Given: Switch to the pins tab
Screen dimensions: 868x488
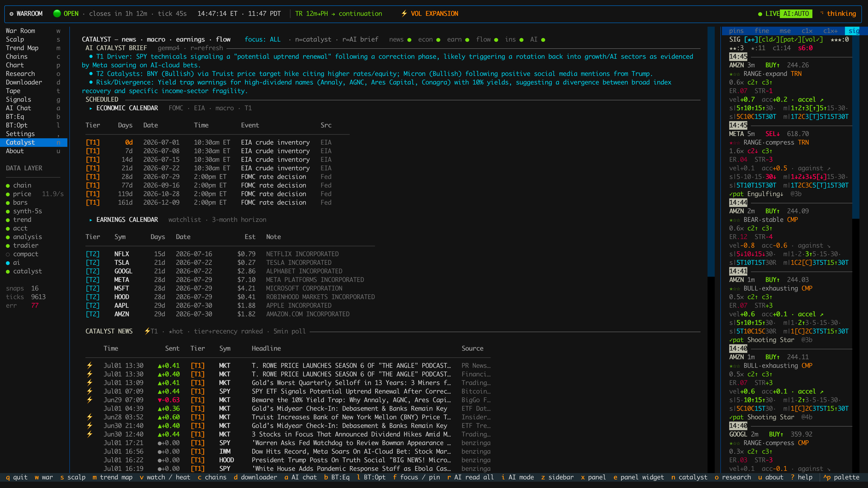Looking at the screenshot, I should pos(736,31).
